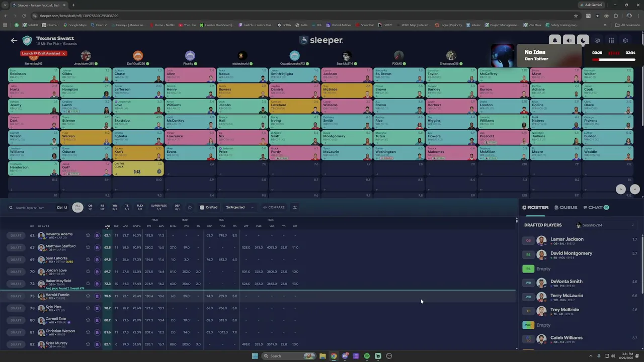Click the COMPARE button
Screen dimensions: 644x362
pyautogui.click(x=274, y=207)
